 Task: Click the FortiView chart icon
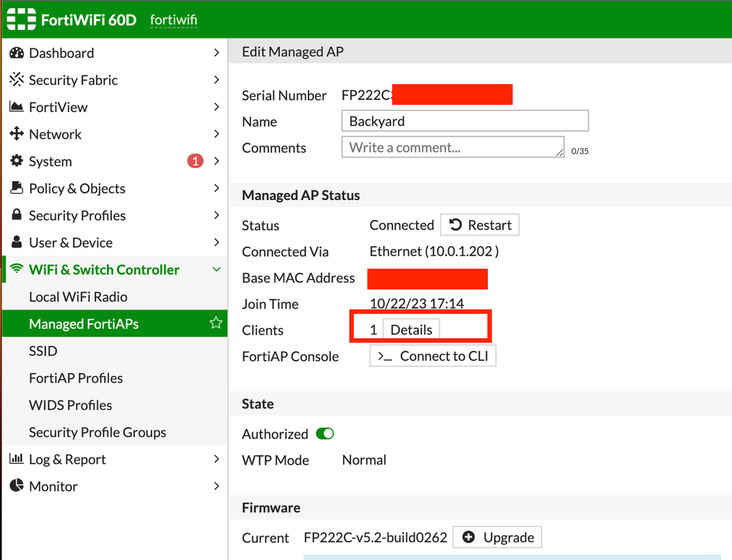(16, 107)
